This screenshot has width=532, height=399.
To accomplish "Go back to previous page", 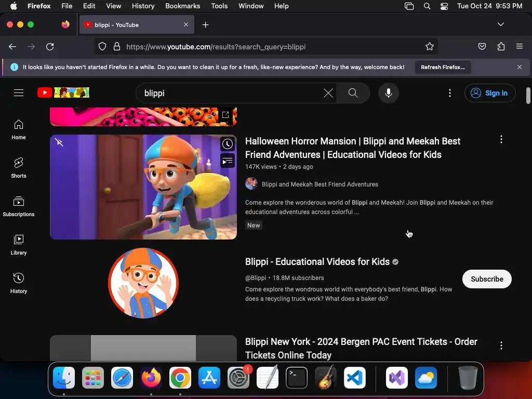I will pos(12,46).
